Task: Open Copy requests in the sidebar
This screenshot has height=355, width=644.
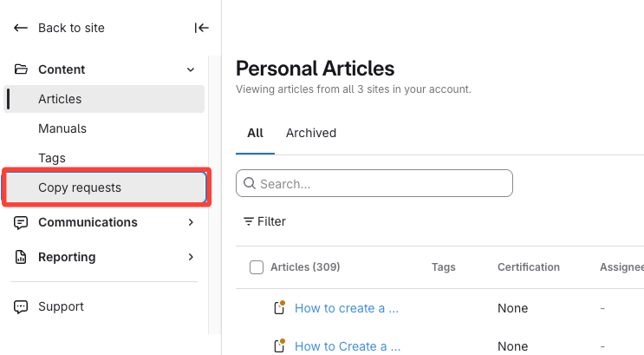Action: 80,187
